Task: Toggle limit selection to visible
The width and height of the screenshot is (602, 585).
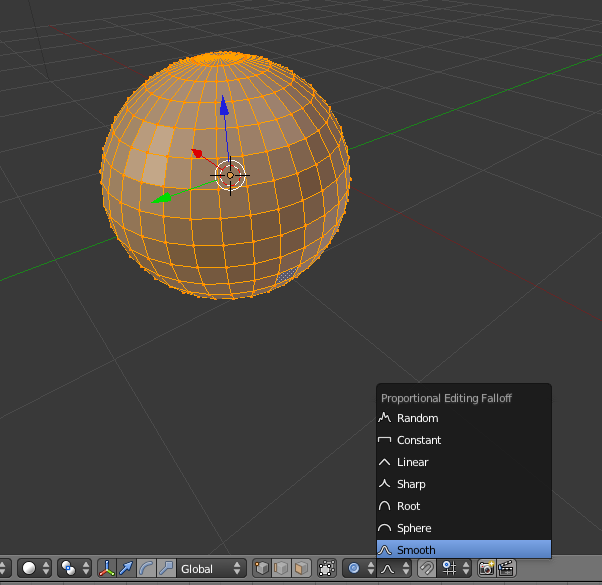Action: (x=326, y=569)
